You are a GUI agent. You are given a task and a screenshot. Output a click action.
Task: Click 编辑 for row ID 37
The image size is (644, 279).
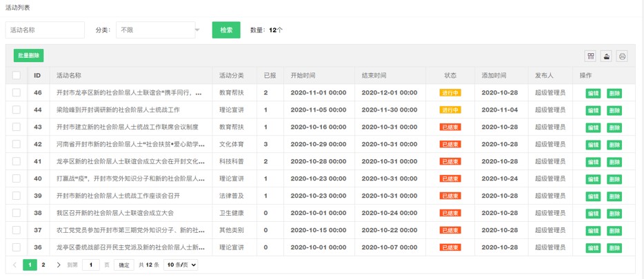(593, 231)
